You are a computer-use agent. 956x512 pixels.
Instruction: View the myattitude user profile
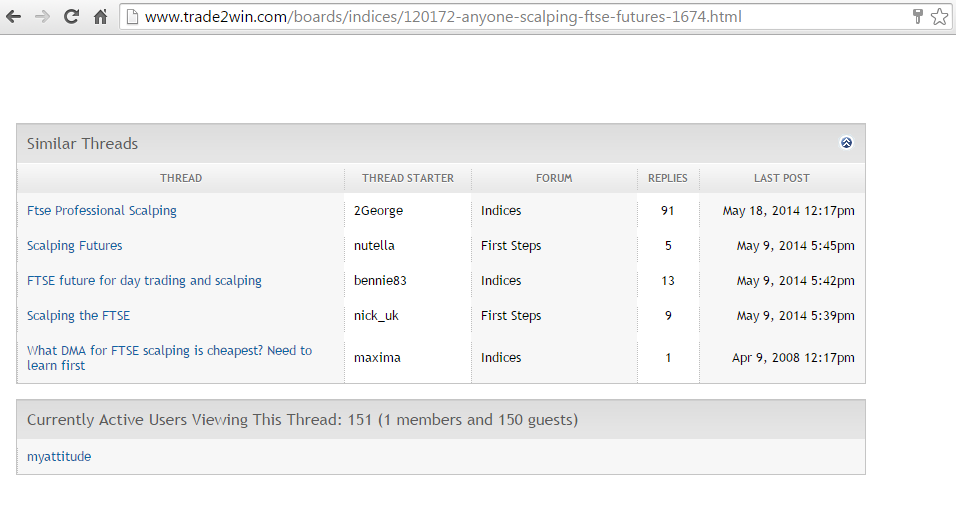[59, 457]
